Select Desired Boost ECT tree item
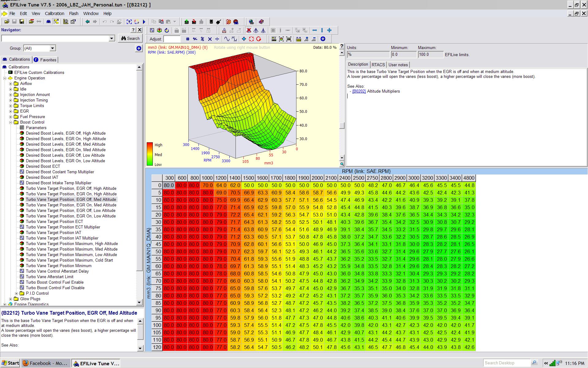The height and width of the screenshot is (368, 588). [43, 167]
